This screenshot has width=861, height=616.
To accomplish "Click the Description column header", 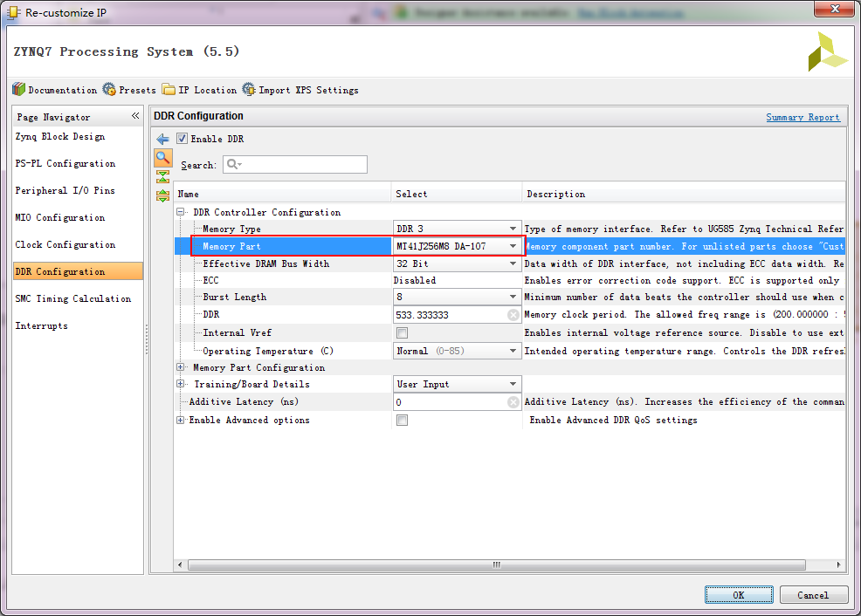I will pyautogui.click(x=684, y=194).
